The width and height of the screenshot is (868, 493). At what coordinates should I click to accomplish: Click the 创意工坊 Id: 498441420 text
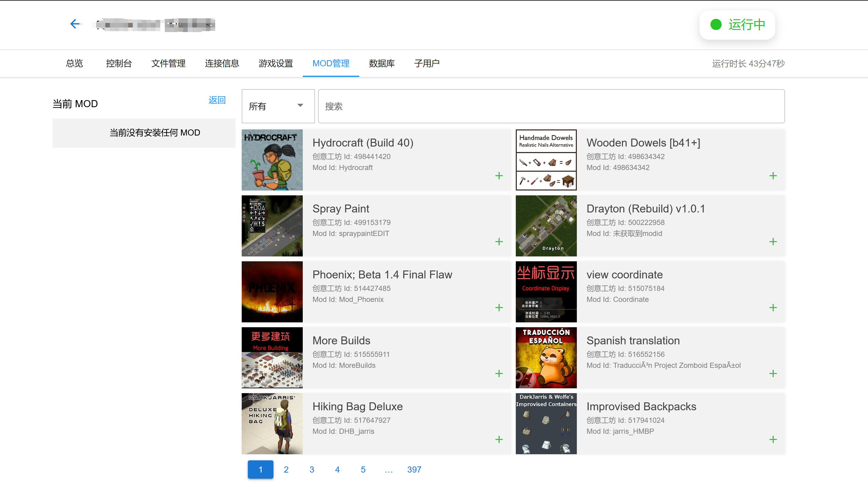351,156
